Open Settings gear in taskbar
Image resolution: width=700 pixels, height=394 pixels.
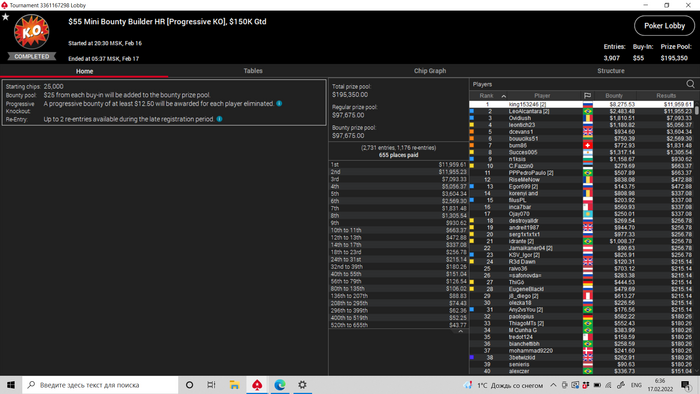coord(302,385)
